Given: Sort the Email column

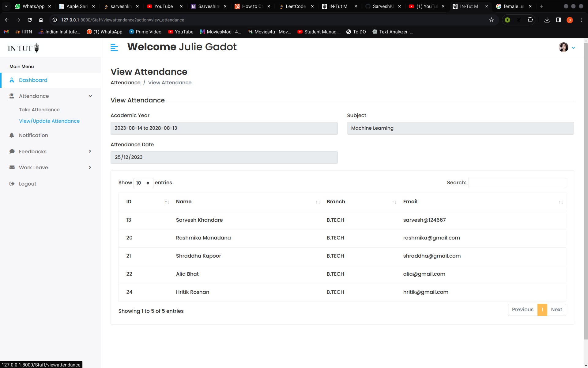Looking at the screenshot, I should coord(561,202).
